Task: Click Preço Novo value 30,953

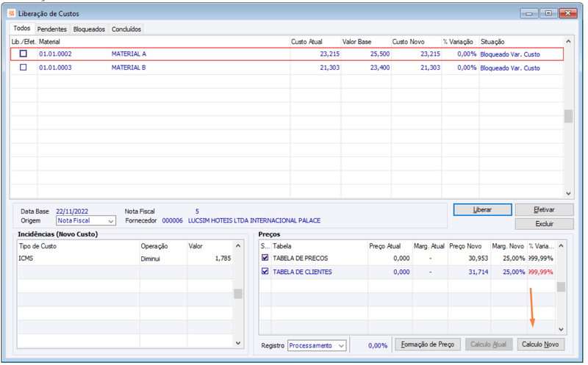Action: [x=478, y=259]
